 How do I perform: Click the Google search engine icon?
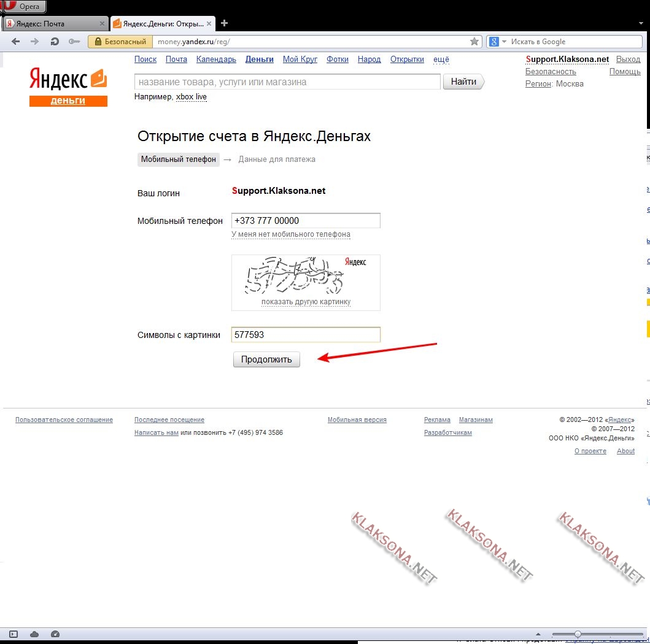coord(493,42)
